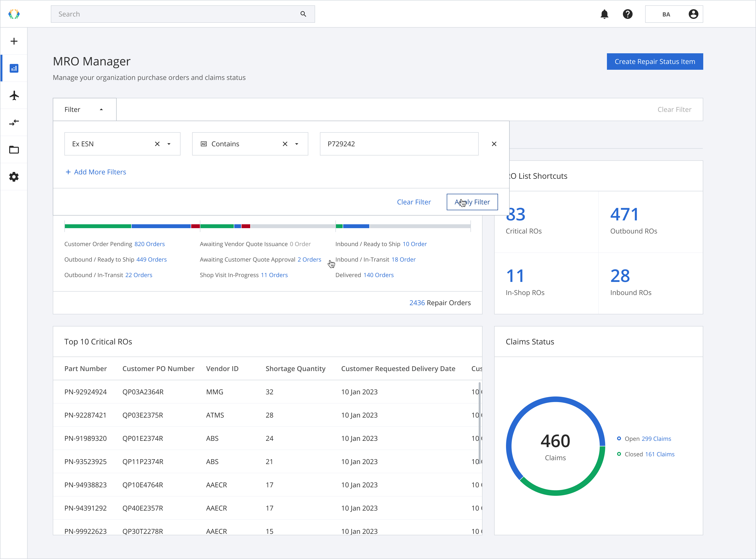Open the notifications bell

605,14
